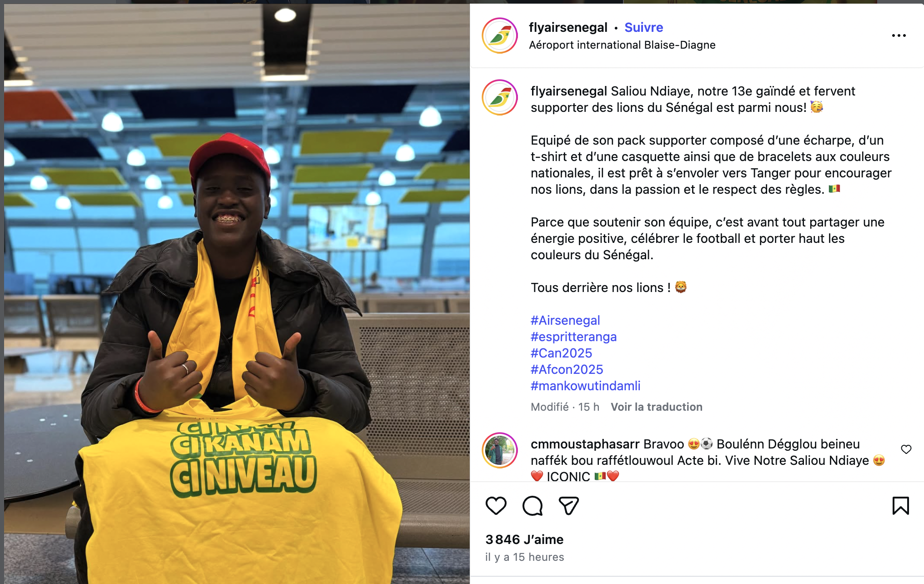Share the post via paper plane icon

click(x=568, y=506)
